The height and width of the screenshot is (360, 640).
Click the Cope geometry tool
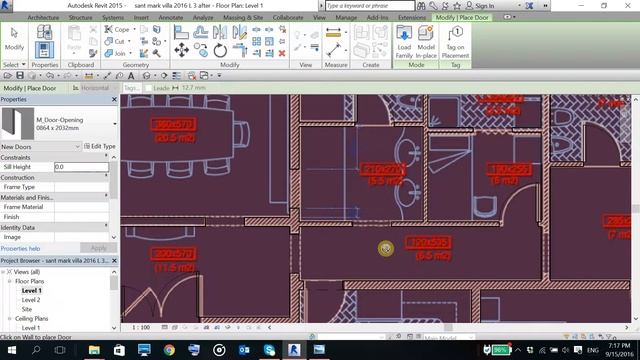point(117,29)
